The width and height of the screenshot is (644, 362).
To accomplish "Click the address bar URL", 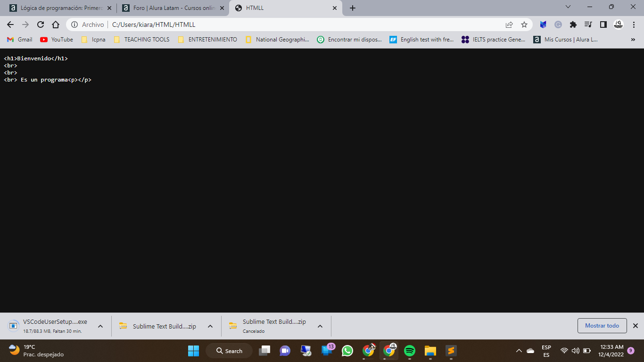I will point(154,25).
